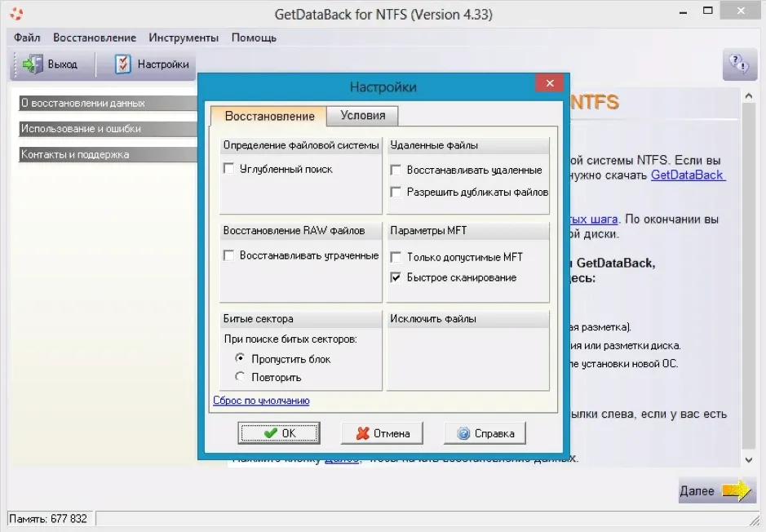Click the Отмена button
This screenshot has height=532, width=766.
[382, 433]
